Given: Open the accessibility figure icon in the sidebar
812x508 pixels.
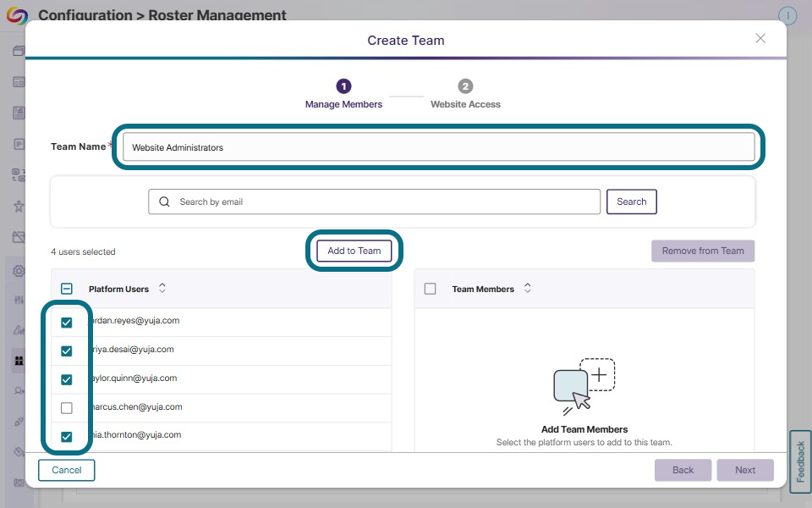Looking at the screenshot, I should click(19, 207).
